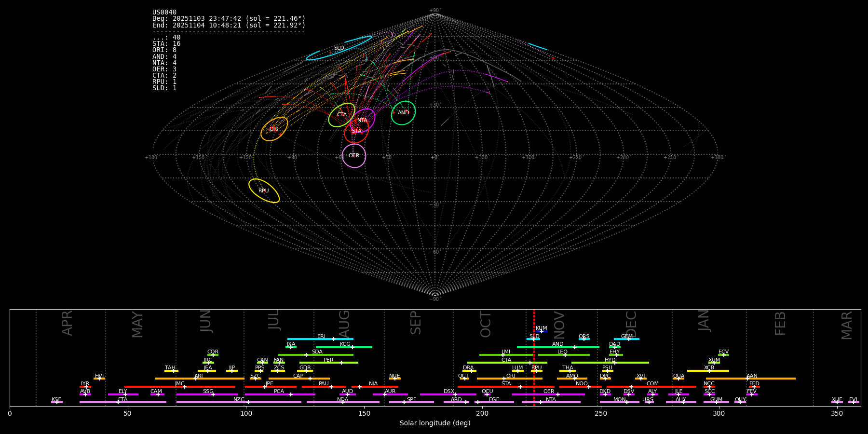Screen dimensions: 868x434
Task: Select the OER pink radiant circle
Action: (x=354, y=156)
